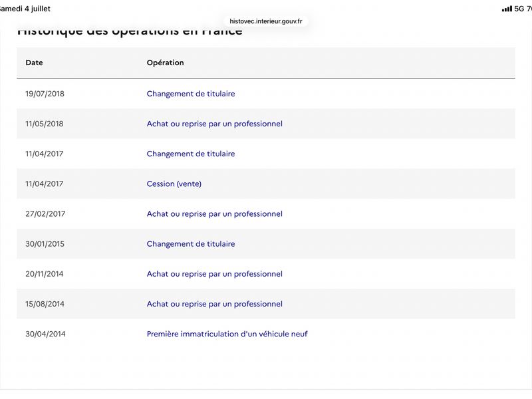Click the 27/02/2017 date cell
532x399 pixels.
coord(45,213)
